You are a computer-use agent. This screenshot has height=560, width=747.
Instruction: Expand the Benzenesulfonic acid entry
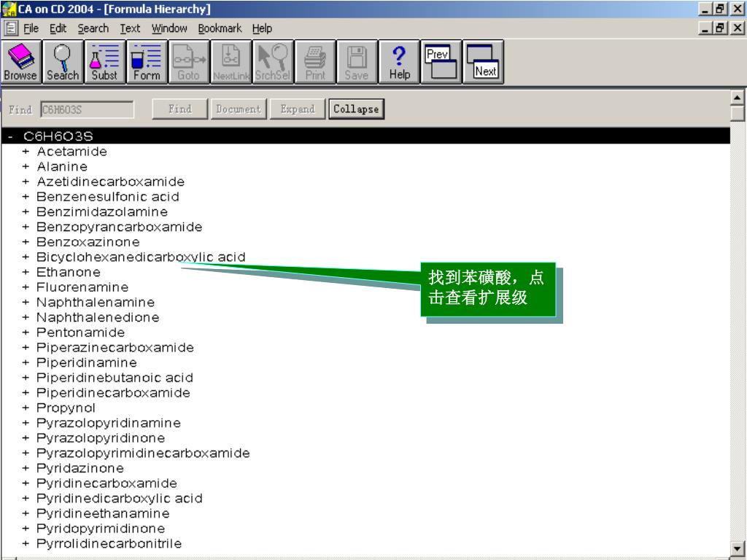click(26, 197)
